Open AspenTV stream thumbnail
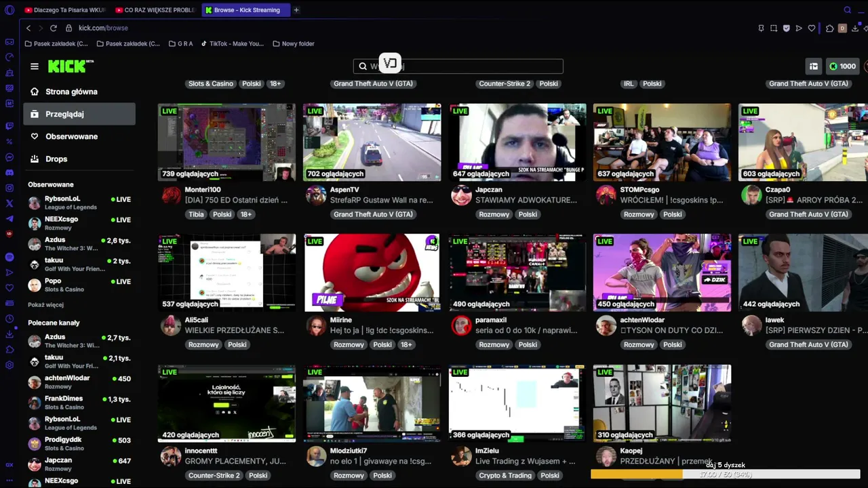868x488 pixels. [x=372, y=142]
